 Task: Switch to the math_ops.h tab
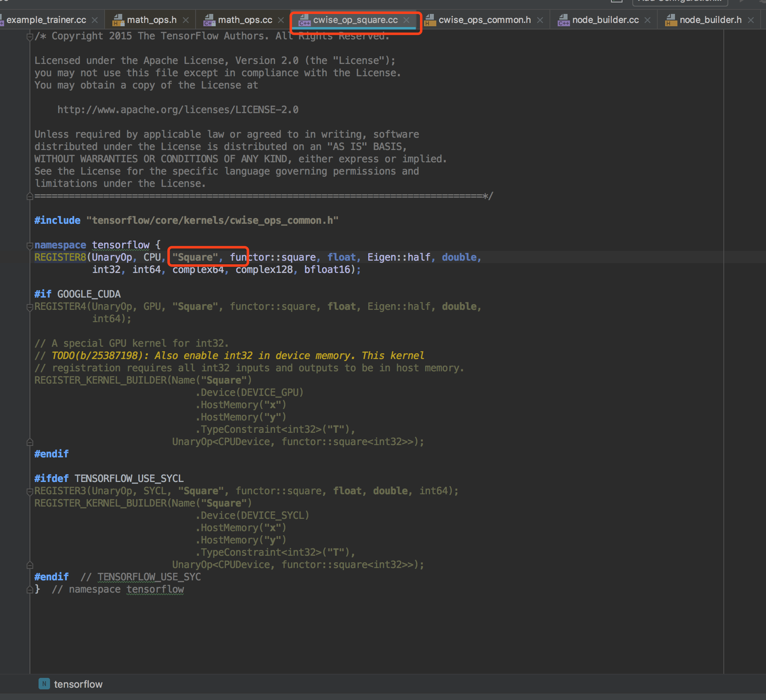(151, 20)
